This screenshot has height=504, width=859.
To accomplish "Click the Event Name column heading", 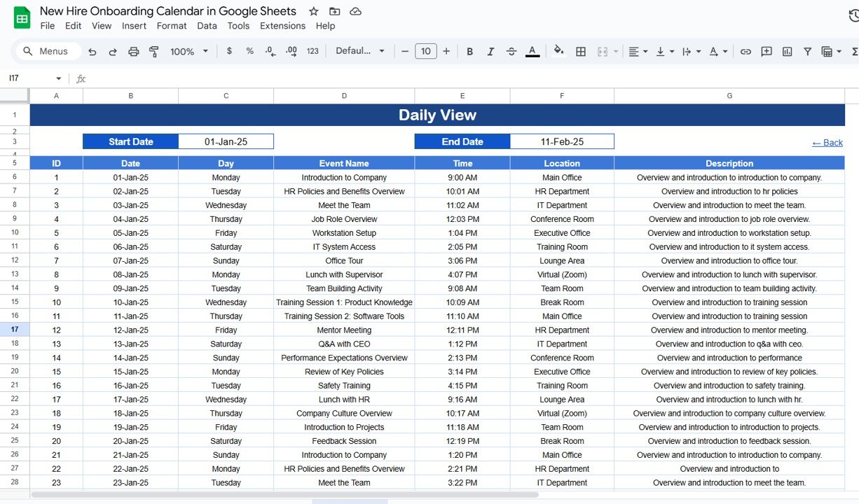I will tap(344, 163).
